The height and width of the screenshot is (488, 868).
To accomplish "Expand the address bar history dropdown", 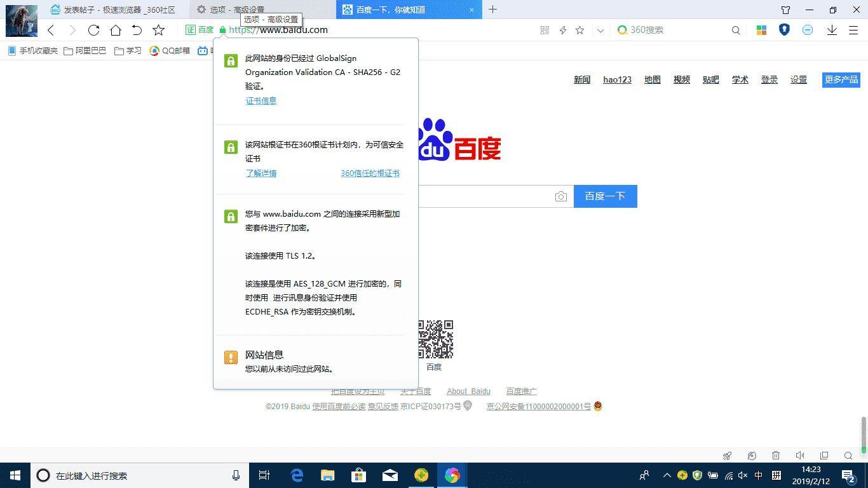I will [x=600, y=30].
